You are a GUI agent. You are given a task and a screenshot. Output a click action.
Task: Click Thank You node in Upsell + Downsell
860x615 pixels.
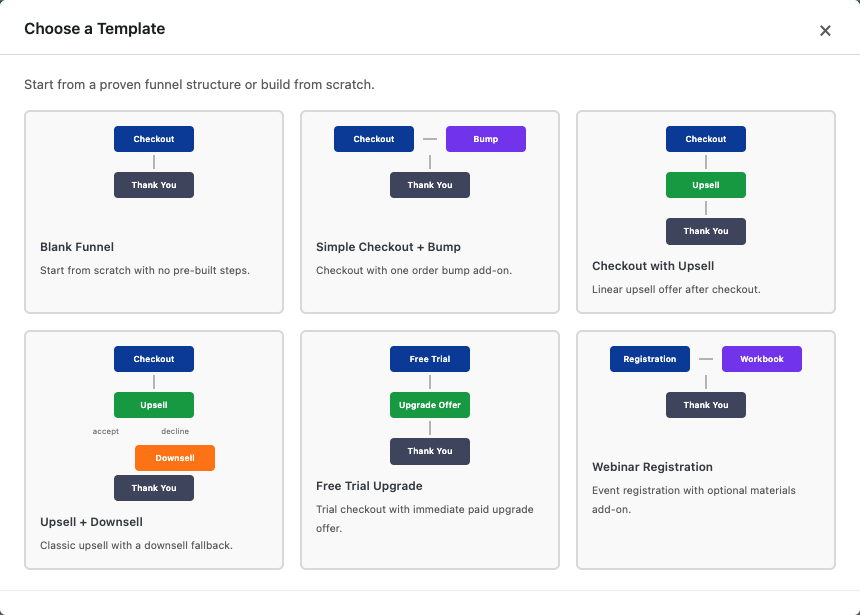tap(154, 488)
